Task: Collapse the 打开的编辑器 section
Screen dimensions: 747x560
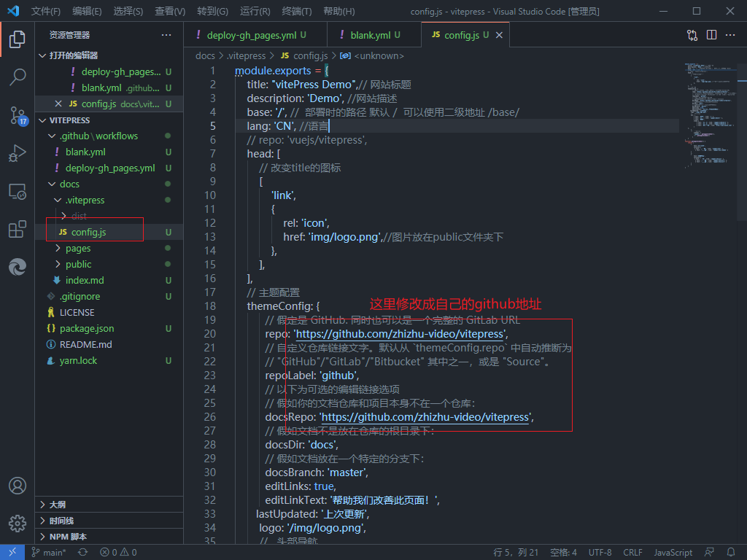Action: click(109, 55)
